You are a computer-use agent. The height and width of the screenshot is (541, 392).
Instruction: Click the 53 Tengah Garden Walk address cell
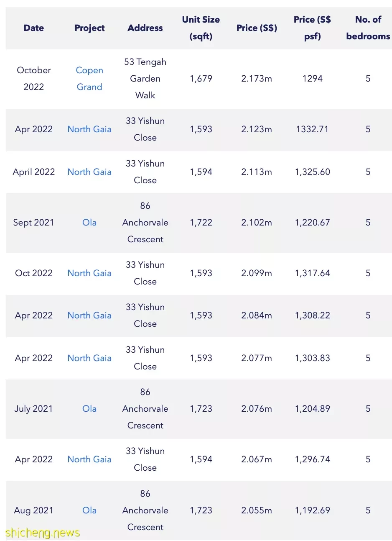point(145,79)
